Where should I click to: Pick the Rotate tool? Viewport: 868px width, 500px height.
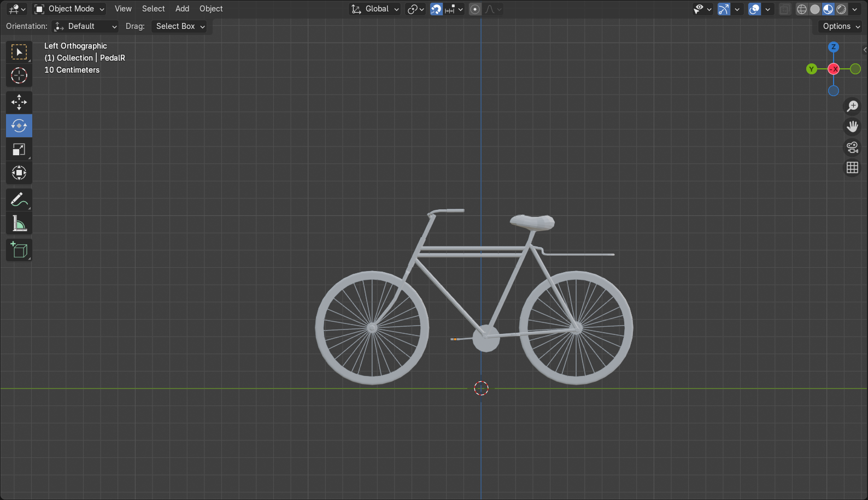pyautogui.click(x=19, y=126)
